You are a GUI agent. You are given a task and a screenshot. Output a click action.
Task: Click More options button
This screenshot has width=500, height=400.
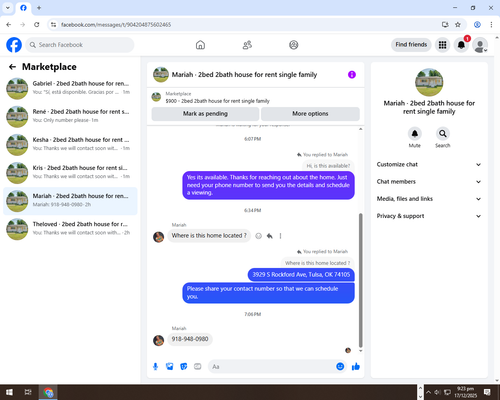click(310, 114)
